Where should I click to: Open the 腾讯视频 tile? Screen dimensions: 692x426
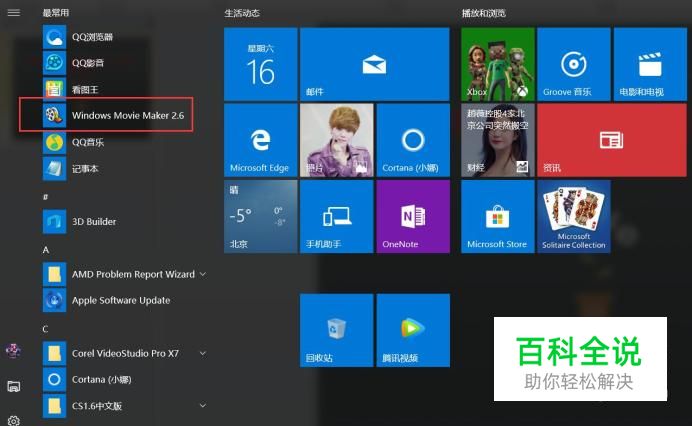tap(413, 330)
